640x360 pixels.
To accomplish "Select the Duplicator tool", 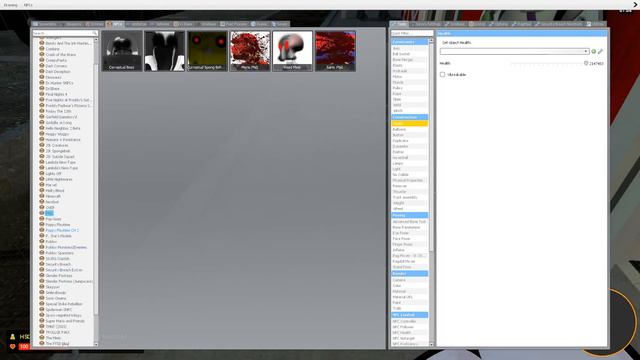I will tap(409, 140).
